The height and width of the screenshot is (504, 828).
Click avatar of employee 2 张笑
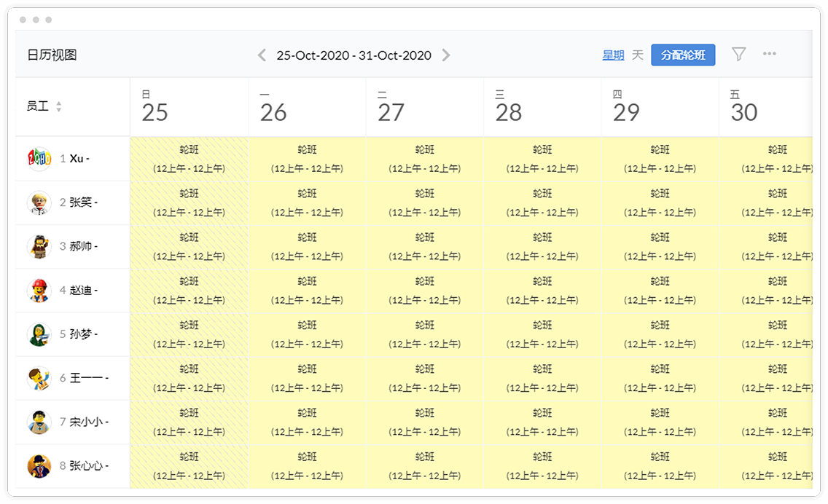click(x=39, y=202)
